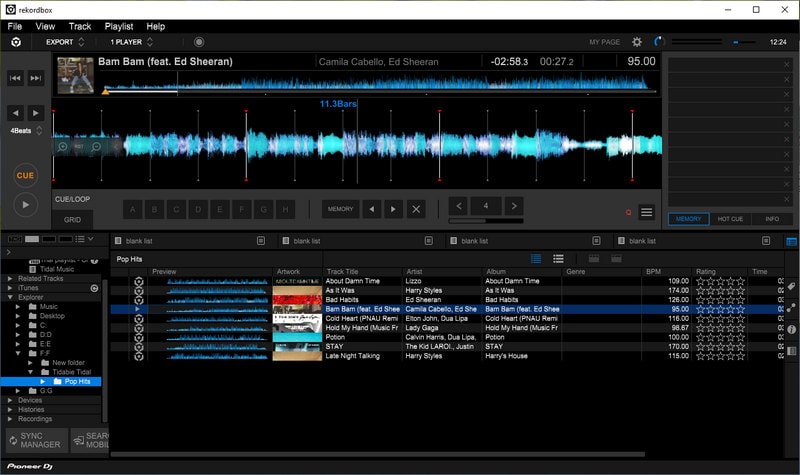Expand the Histories tree node
This screenshot has width=800, height=475.
pos(10,410)
